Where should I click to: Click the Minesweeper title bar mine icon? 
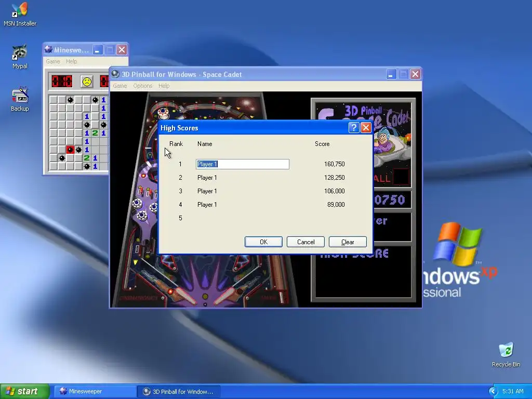[48, 50]
